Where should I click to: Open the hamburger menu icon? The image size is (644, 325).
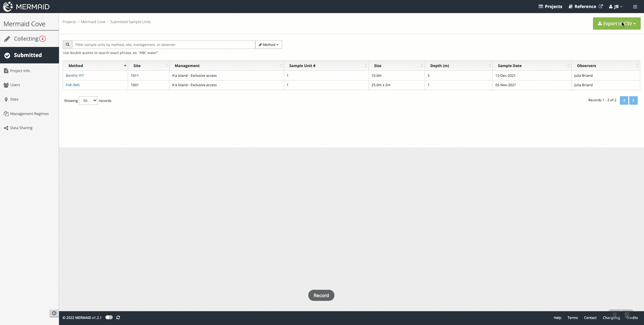[x=635, y=7]
